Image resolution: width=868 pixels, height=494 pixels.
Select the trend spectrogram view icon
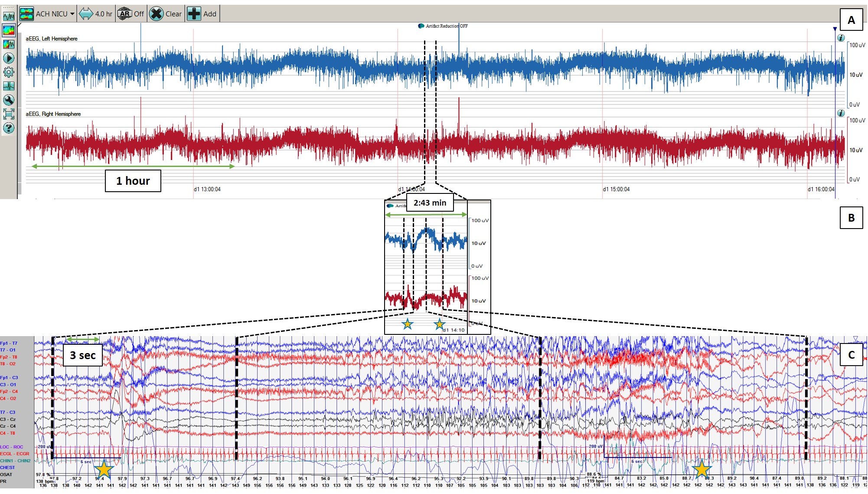point(9,30)
